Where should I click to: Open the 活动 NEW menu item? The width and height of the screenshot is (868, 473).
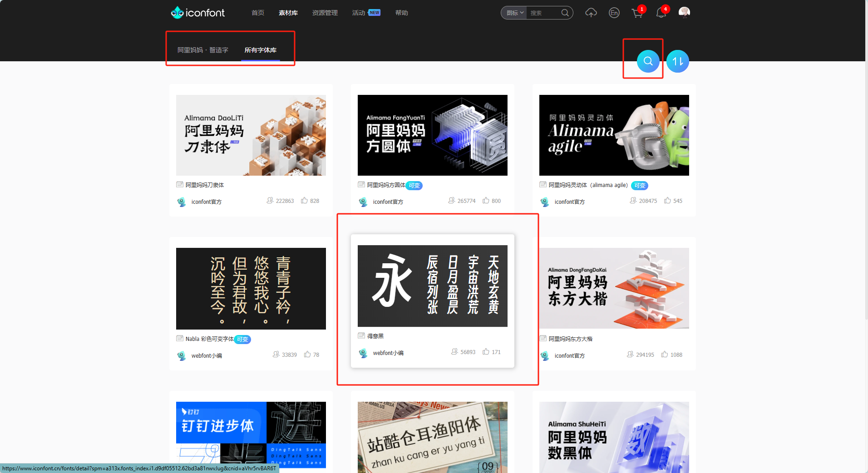coord(366,13)
